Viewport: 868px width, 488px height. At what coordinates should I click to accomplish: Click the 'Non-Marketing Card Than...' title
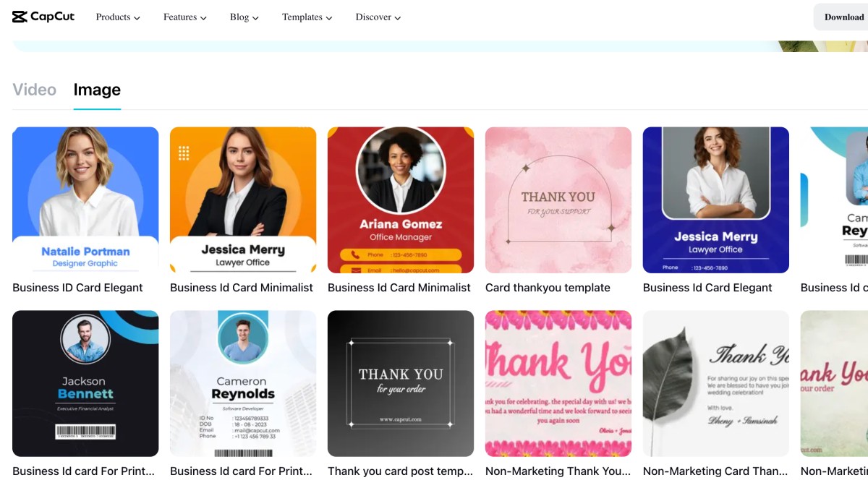715,471
